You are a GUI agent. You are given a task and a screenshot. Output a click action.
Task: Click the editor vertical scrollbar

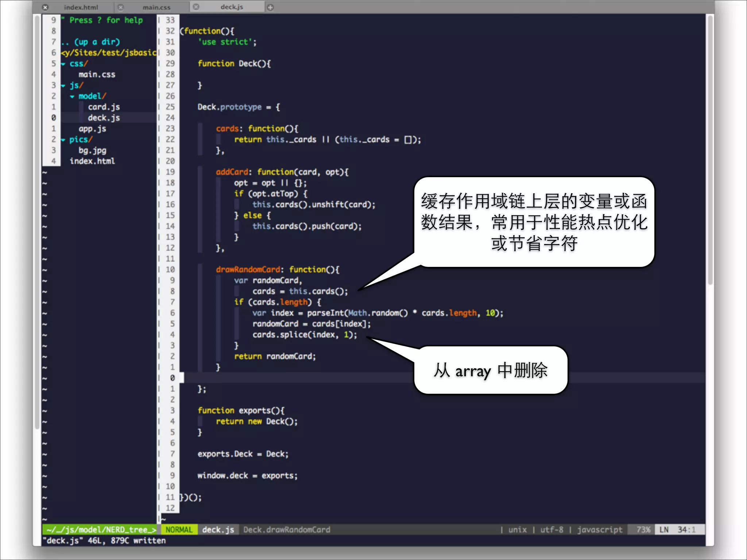pyautogui.click(x=710, y=149)
